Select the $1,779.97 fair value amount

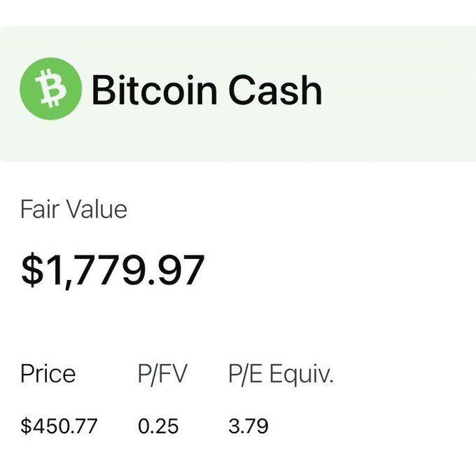(x=113, y=270)
